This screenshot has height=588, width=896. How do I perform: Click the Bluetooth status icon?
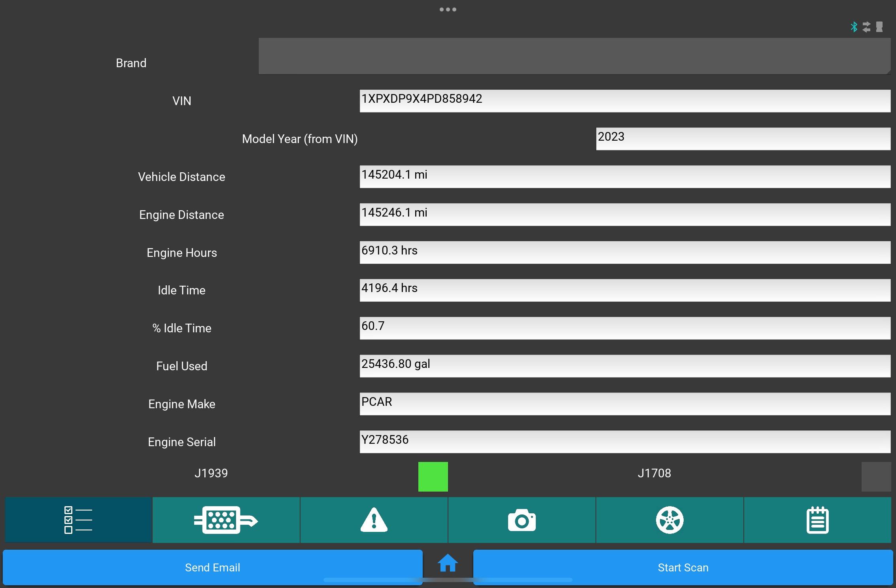pos(853,26)
